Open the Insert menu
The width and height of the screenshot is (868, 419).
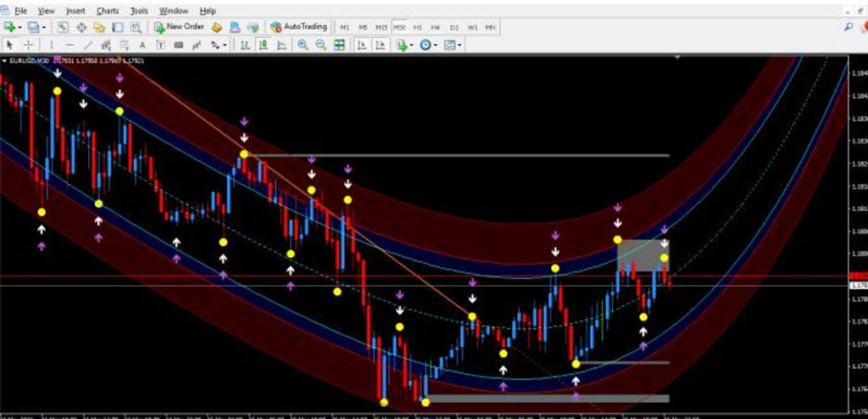75,11
